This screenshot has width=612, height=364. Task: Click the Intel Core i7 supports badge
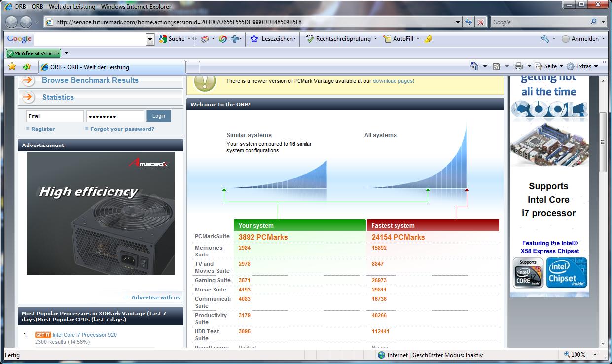[528, 273]
